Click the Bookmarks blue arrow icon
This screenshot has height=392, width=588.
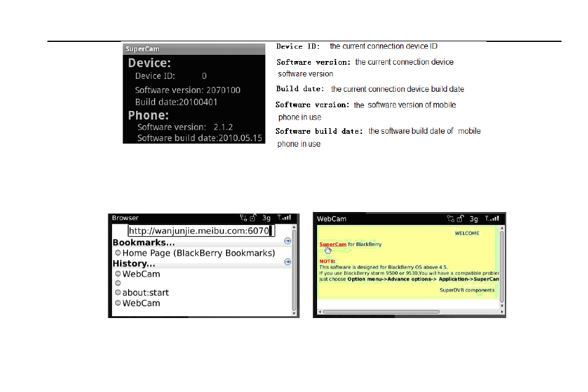pos(288,241)
